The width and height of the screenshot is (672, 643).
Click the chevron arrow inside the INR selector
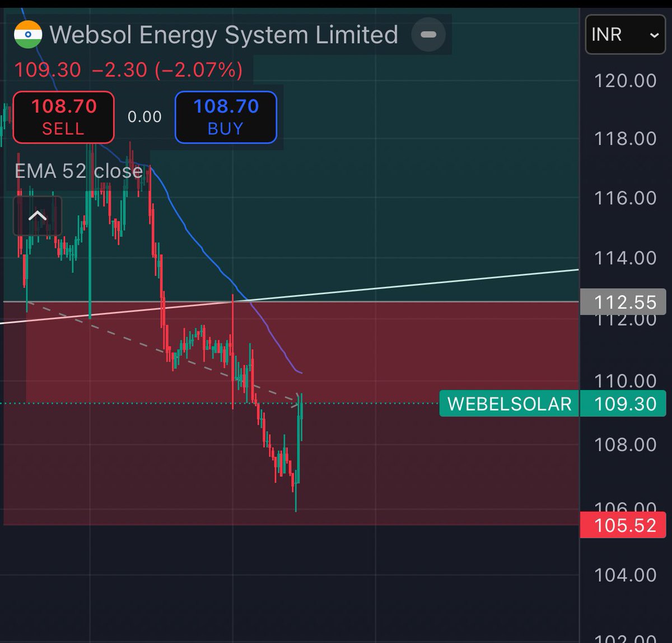click(x=655, y=35)
